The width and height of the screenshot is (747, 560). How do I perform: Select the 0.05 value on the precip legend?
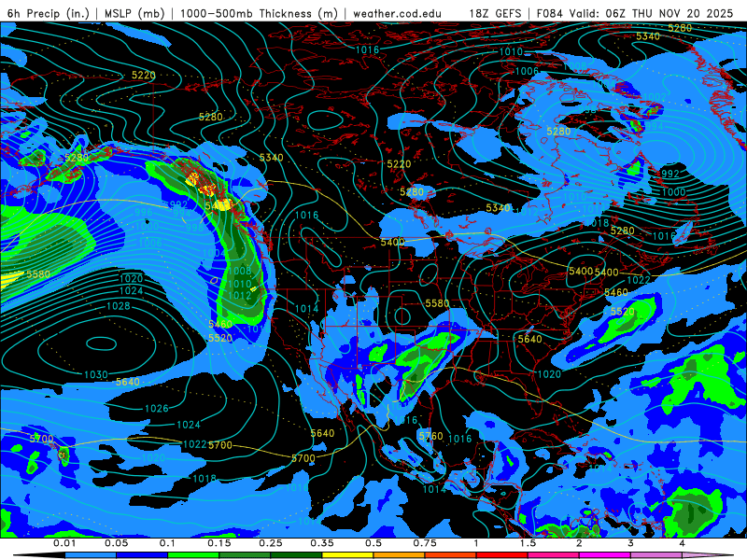116,543
